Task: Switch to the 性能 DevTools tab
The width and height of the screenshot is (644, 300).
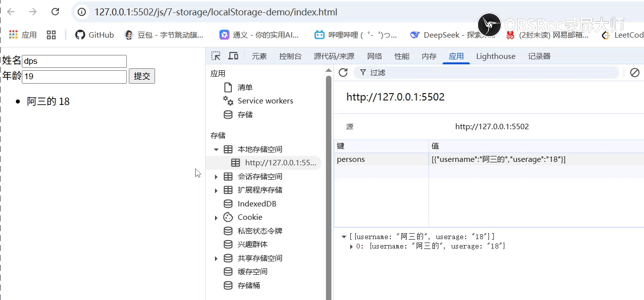Action: [x=402, y=56]
